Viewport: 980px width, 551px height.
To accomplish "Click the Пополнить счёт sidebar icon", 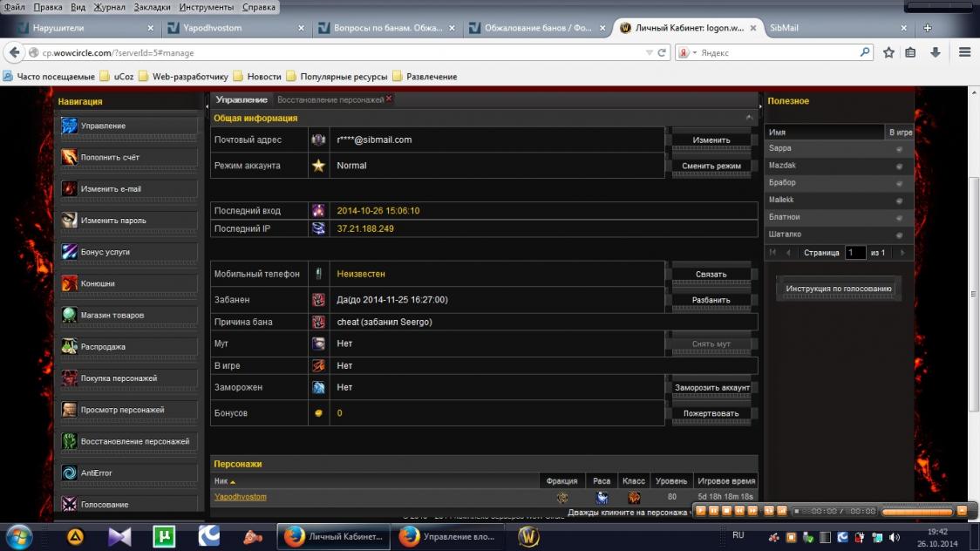I will [x=69, y=158].
